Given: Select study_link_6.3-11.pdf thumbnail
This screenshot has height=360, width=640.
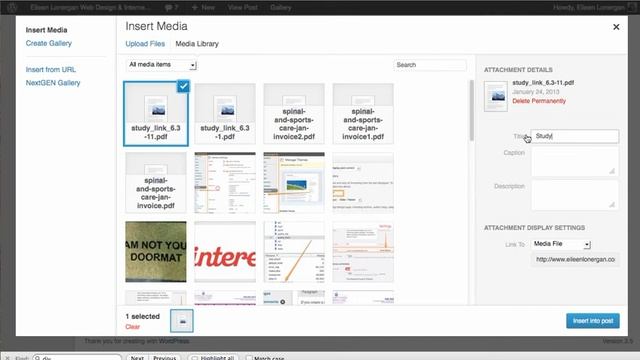Looking at the screenshot, I should pyautogui.click(x=156, y=113).
